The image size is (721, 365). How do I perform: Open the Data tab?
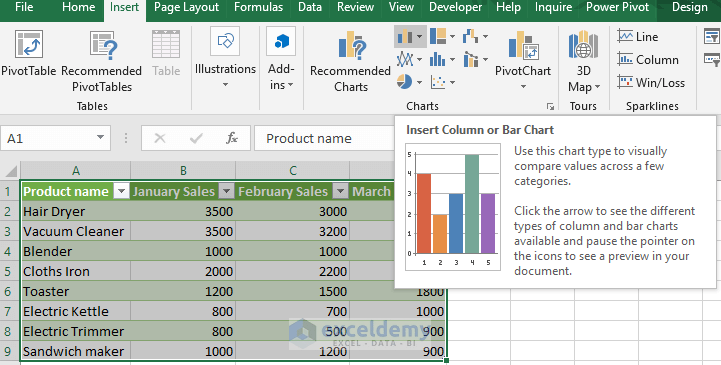[310, 7]
